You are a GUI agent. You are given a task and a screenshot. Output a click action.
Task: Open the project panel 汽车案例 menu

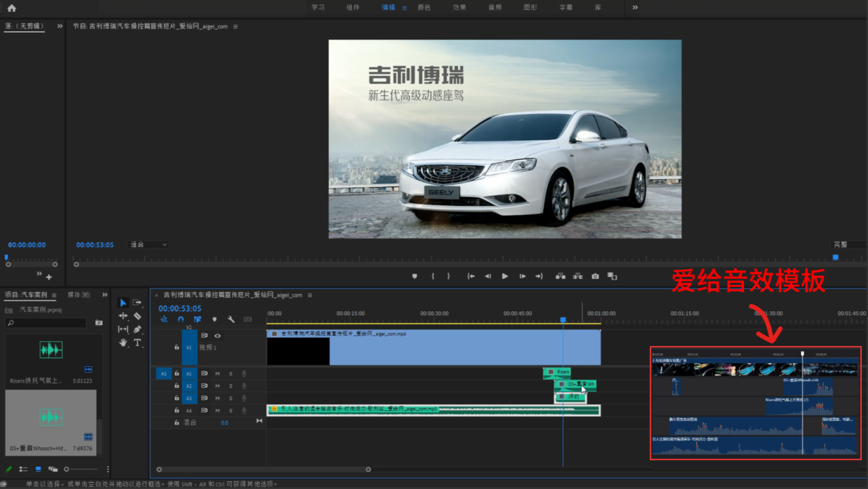(x=54, y=295)
